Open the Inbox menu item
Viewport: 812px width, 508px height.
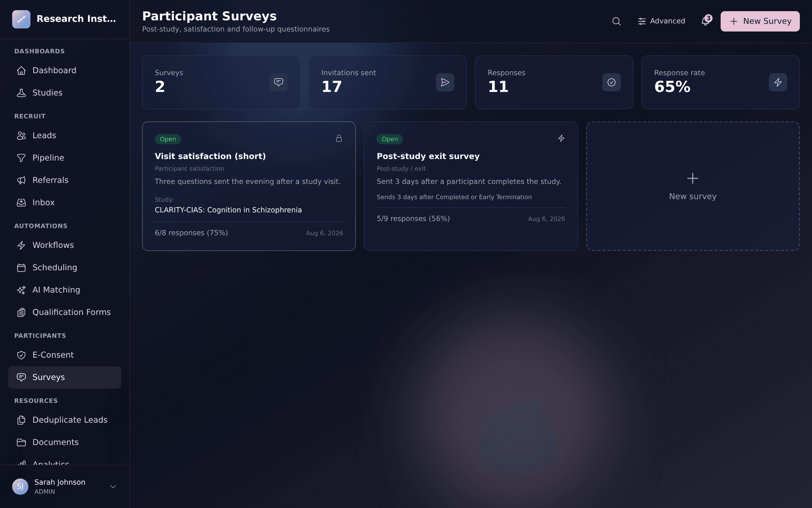(x=65, y=203)
